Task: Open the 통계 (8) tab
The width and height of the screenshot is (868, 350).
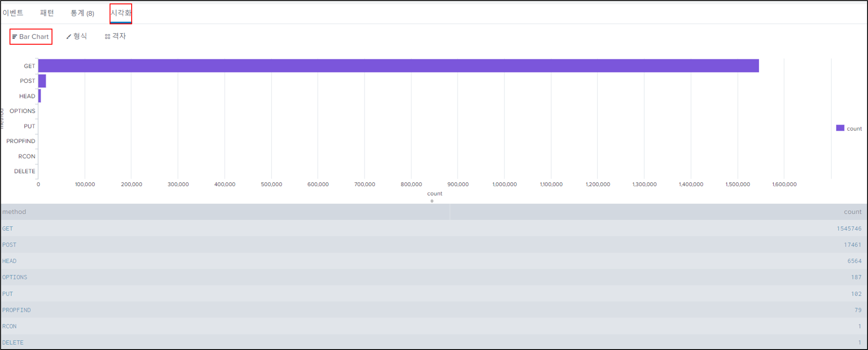Action: point(82,13)
